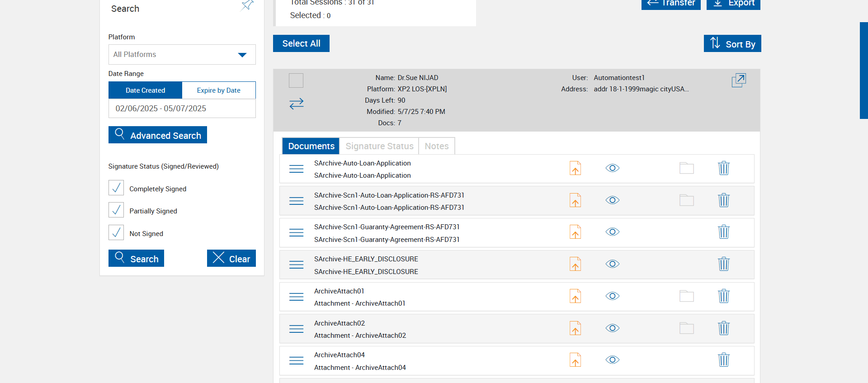View SArchive-HE_EARLY_DISCLOSURE with eye icon
Viewport: 868px width, 383px height.
pos(613,264)
